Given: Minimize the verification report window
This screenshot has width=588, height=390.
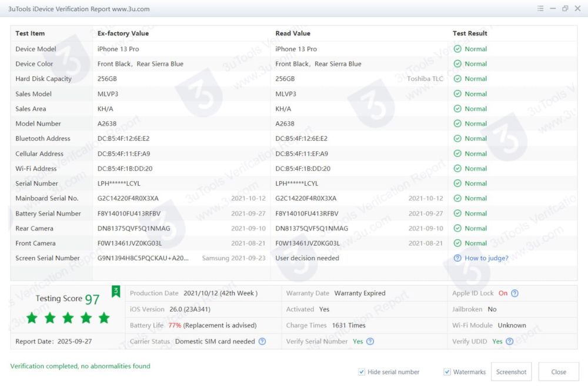Looking at the screenshot, I should point(553,8).
